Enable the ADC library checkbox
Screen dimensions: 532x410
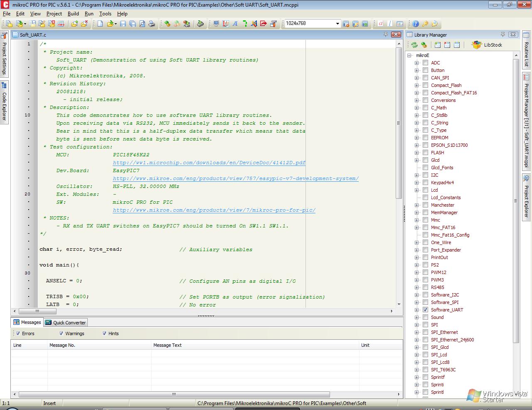425,62
